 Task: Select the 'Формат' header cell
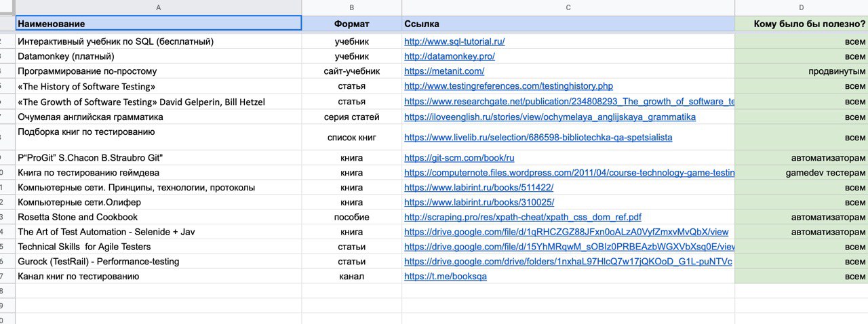352,24
